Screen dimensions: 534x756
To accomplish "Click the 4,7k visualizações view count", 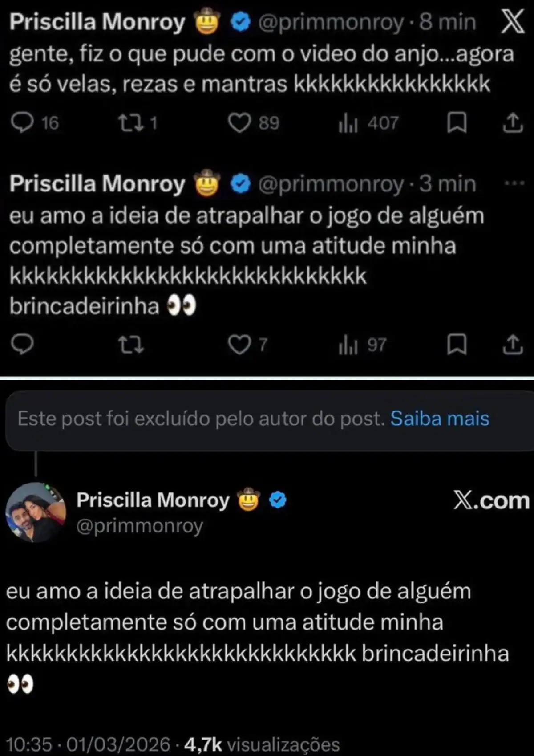I will click(x=262, y=744).
